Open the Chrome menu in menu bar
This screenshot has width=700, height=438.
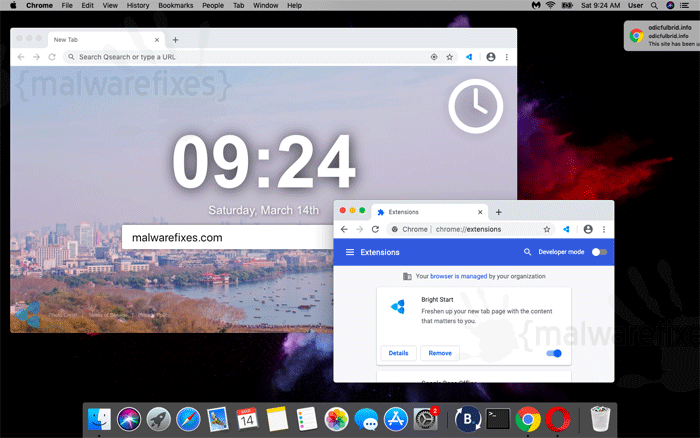[39, 5]
